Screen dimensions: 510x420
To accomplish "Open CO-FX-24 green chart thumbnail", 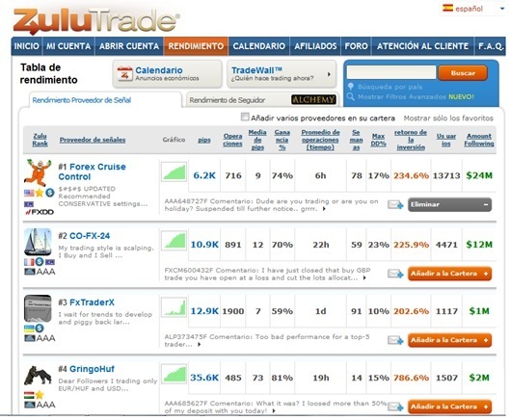I will click(174, 241).
